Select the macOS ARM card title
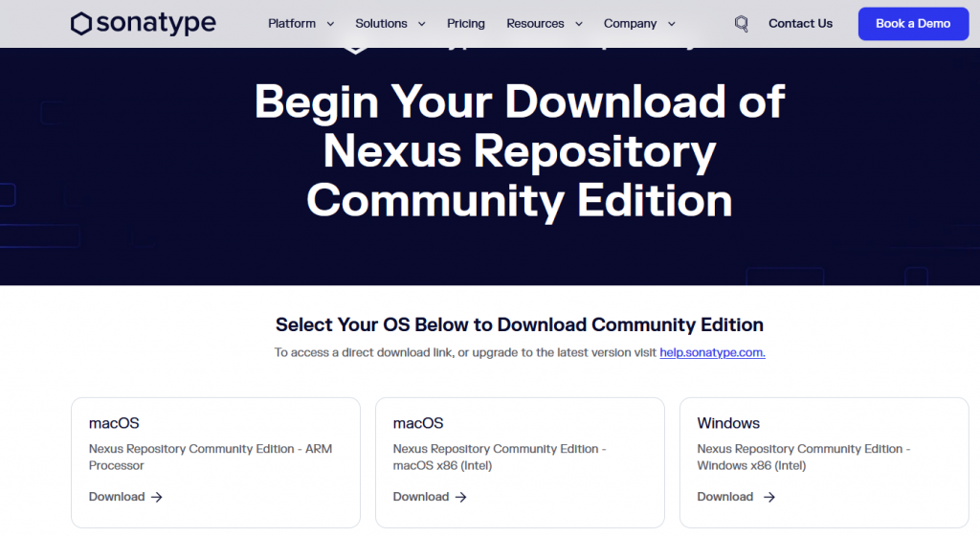980x537 pixels. point(114,423)
